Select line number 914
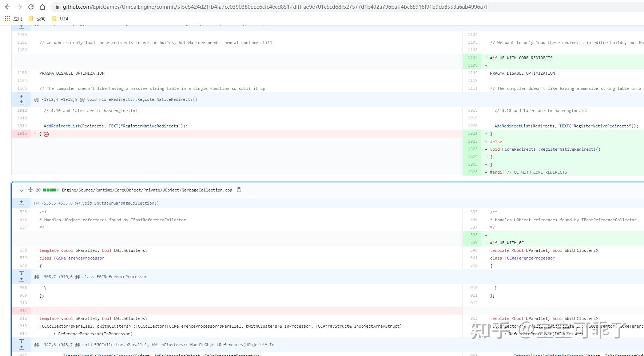Image resolution: width=644 pixels, height=356 pixels. point(23,333)
